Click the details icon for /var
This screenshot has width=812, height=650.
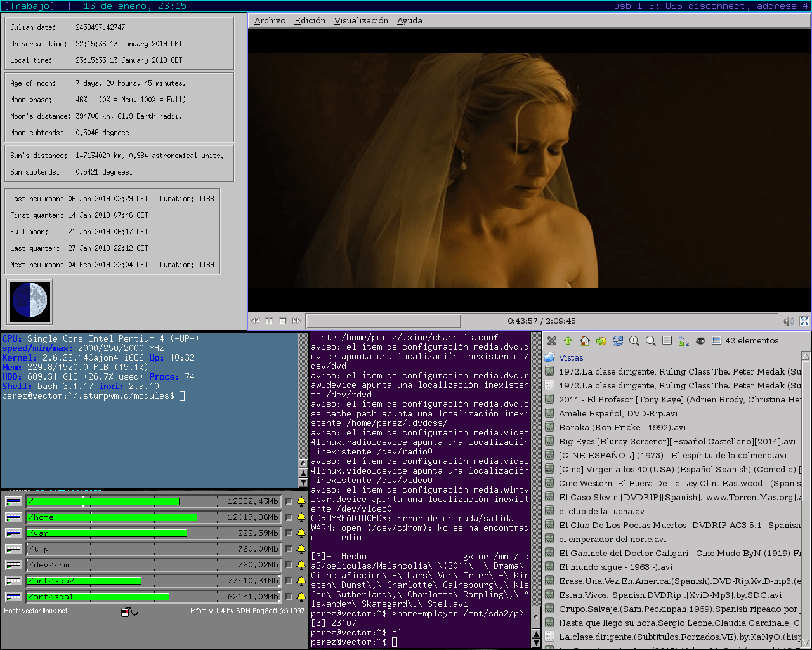[13, 533]
